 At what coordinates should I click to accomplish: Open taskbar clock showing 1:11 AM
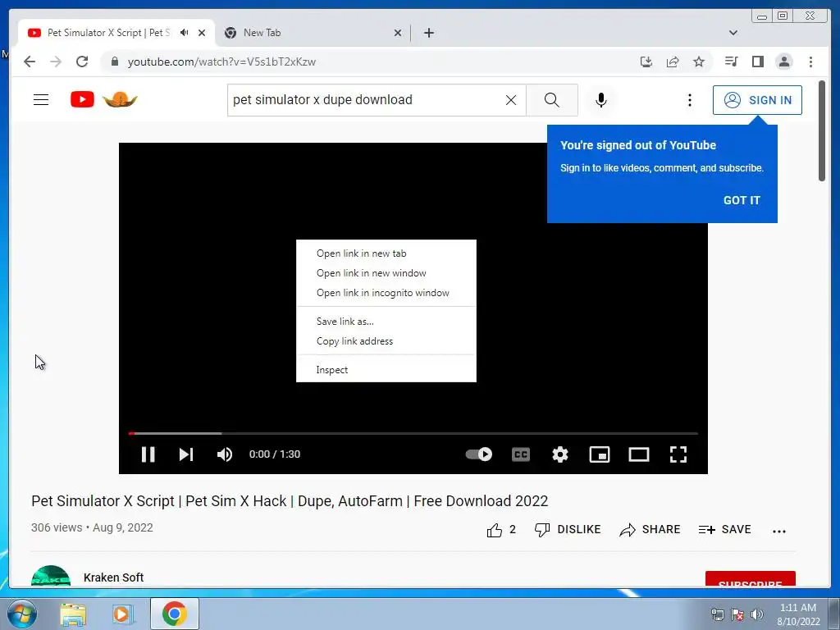click(798, 614)
